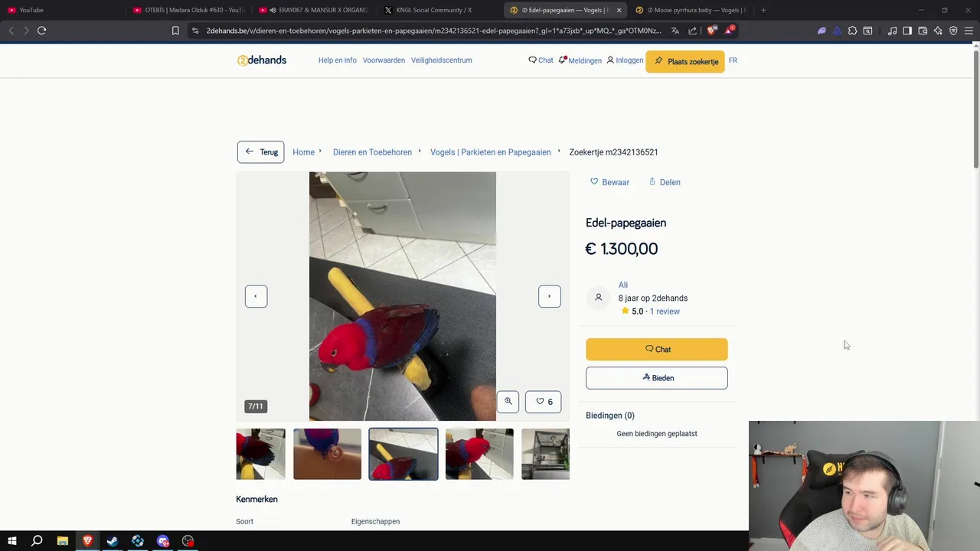Image resolution: width=980 pixels, height=551 pixels.
Task: Click the heart favorites button showing 6
Action: coord(544,402)
